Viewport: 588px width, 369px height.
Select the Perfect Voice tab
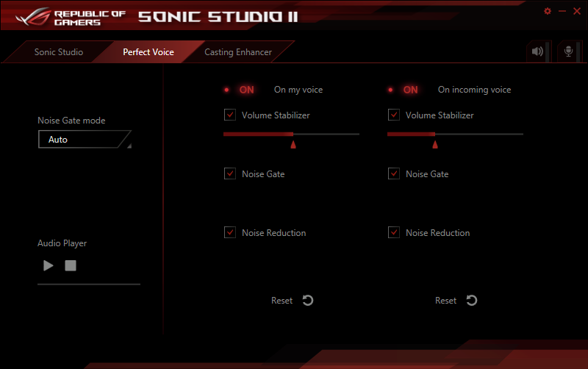pos(148,52)
